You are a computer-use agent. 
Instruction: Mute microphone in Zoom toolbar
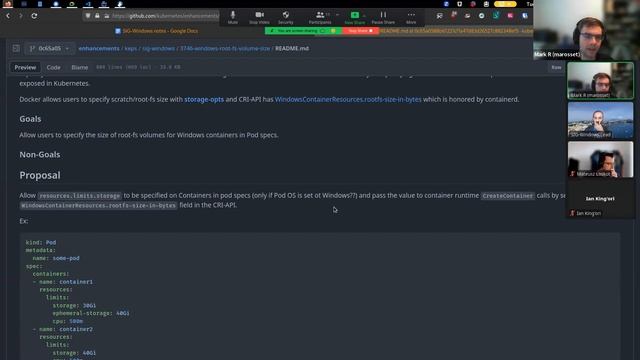(233, 17)
